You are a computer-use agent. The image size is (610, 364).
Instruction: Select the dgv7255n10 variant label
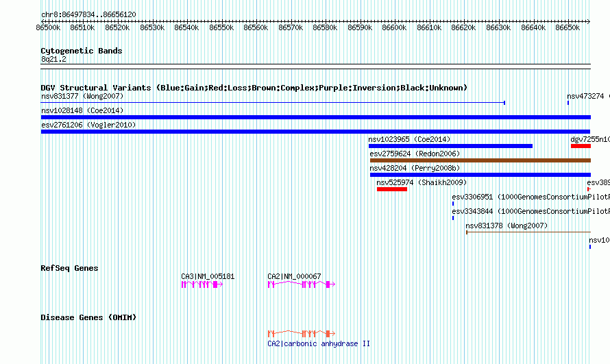(x=590, y=139)
